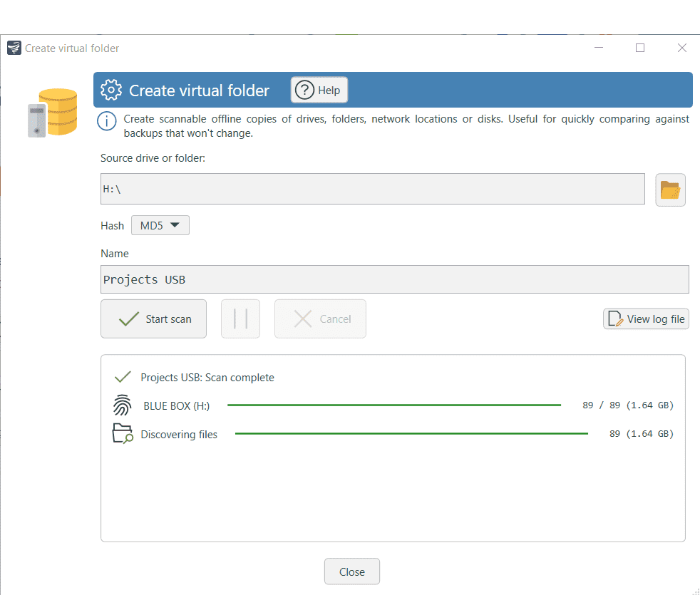
Task: Click the 'Discovering files' label
Action: tap(179, 434)
